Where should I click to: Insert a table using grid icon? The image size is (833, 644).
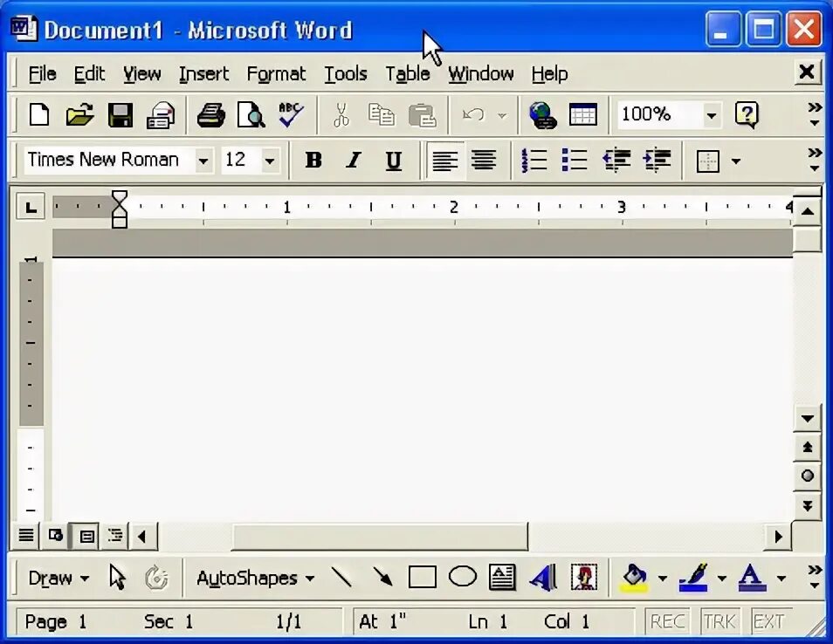[582, 114]
